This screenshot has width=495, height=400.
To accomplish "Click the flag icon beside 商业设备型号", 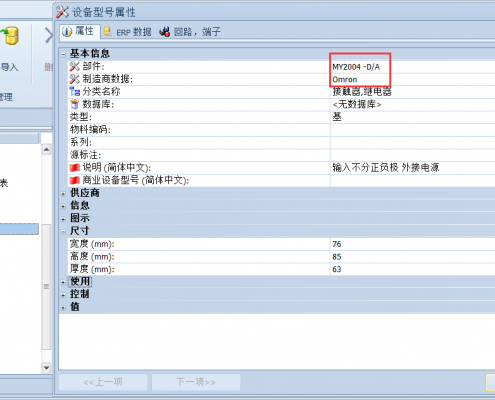I will click(74, 180).
